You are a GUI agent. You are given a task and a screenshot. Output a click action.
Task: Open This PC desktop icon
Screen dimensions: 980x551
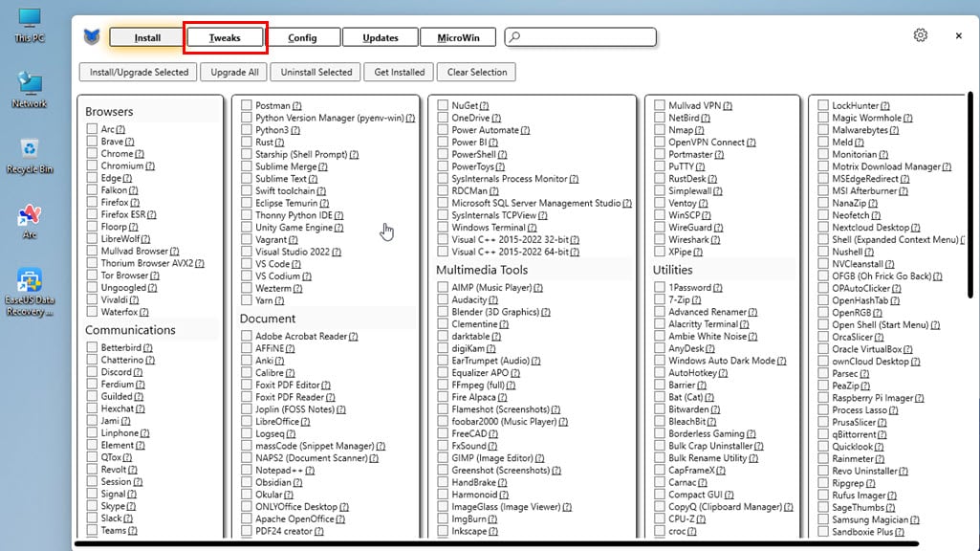point(30,26)
